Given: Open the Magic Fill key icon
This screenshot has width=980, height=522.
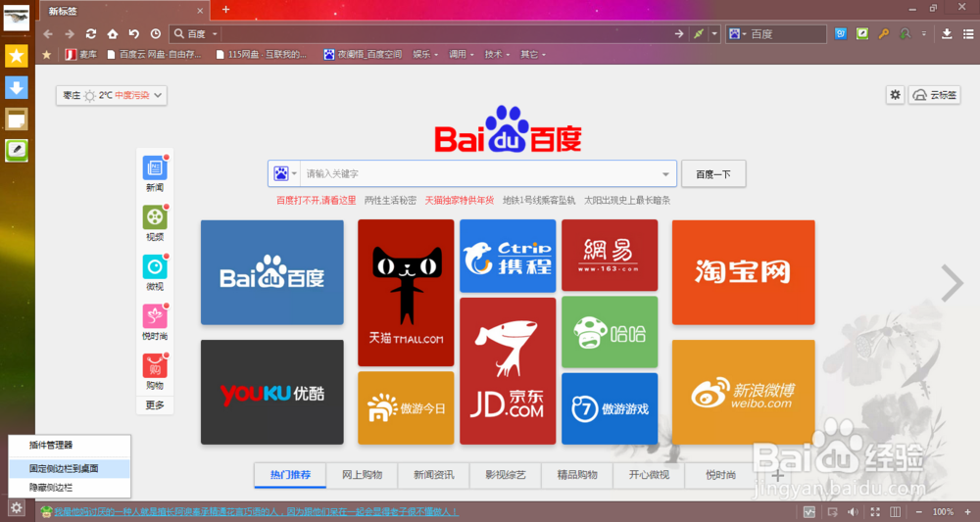Looking at the screenshot, I should [x=883, y=33].
